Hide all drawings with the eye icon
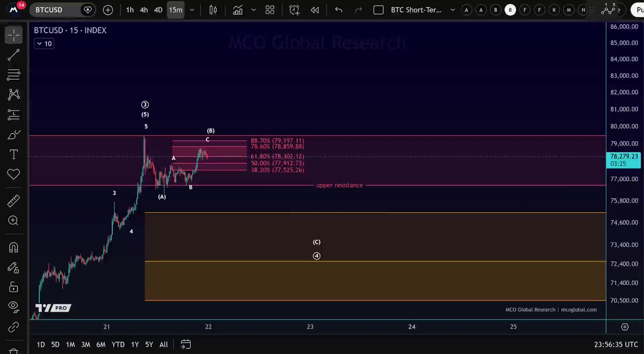 (x=13, y=307)
